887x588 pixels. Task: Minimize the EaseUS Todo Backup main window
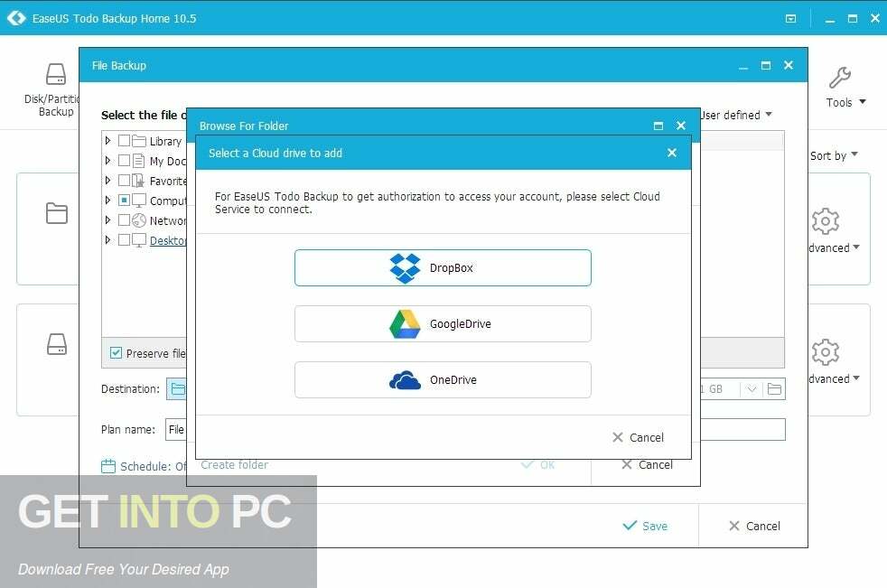point(830,20)
